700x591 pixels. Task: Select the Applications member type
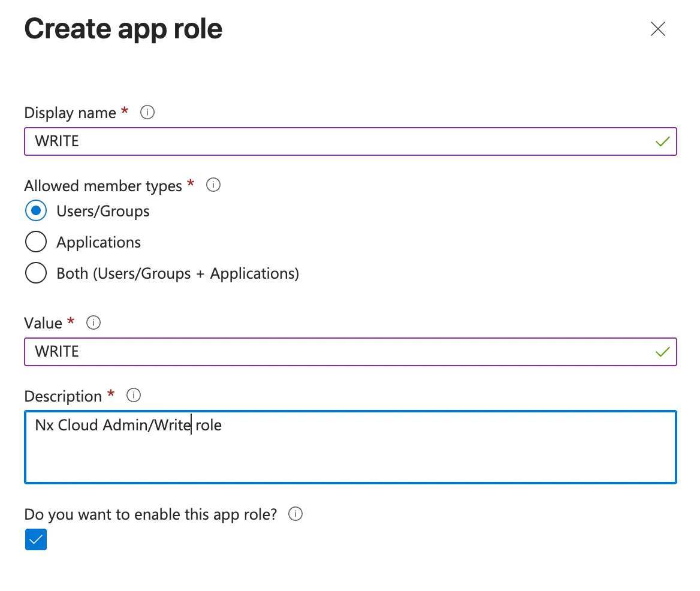coord(36,242)
